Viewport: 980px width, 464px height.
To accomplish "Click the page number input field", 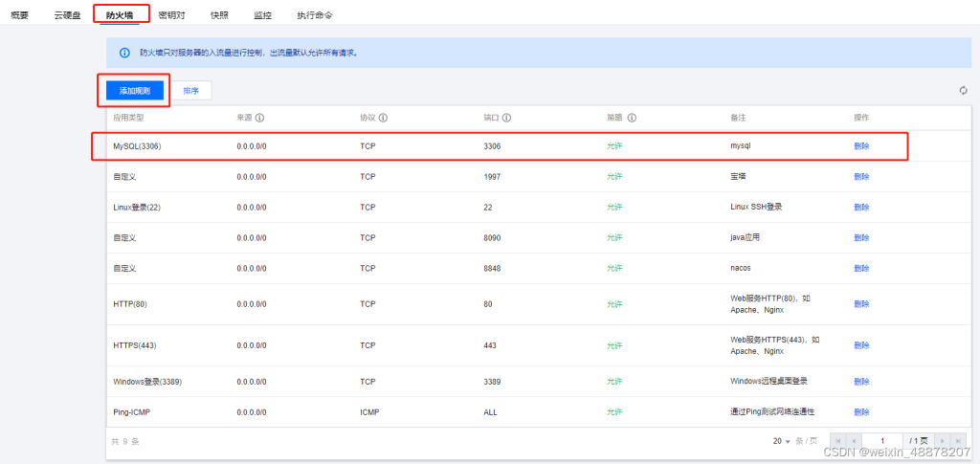I will pos(882,441).
